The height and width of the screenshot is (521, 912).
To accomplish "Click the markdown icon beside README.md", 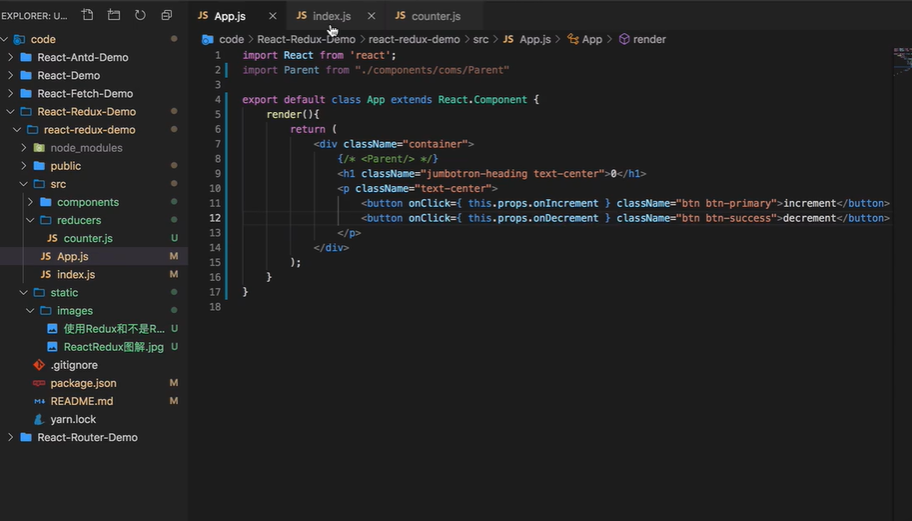I will (x=39, y=401).
